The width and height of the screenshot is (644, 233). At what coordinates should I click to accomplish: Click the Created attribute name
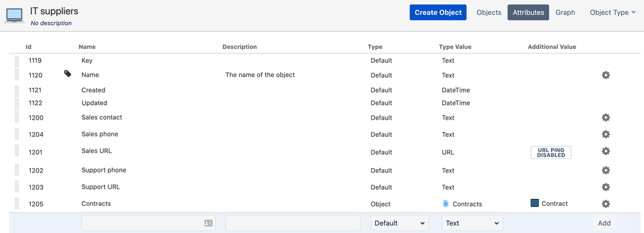pos(93,90)
